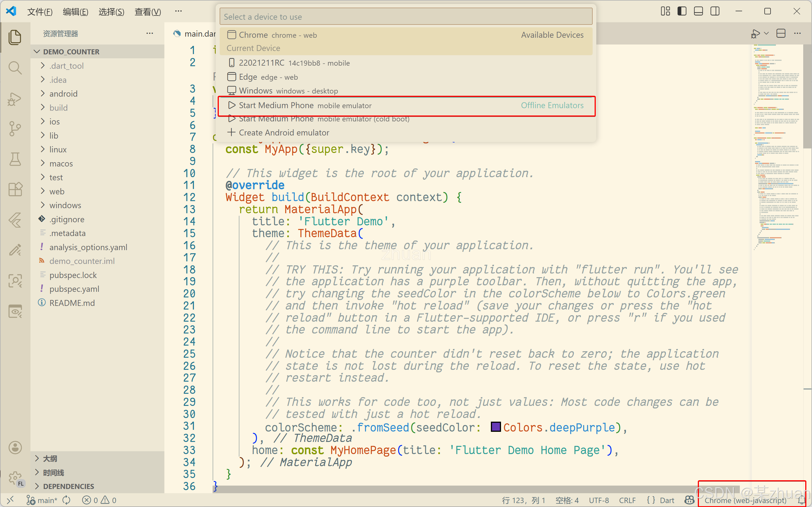812x507 pixels.
Task: Toggle the secondary side bar
Action: click(x=715, y=11)
